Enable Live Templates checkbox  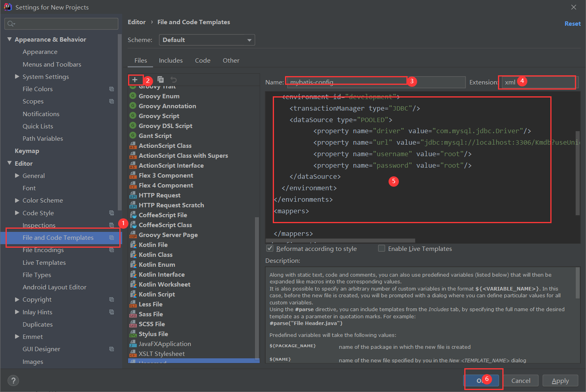tap(381, 249)
